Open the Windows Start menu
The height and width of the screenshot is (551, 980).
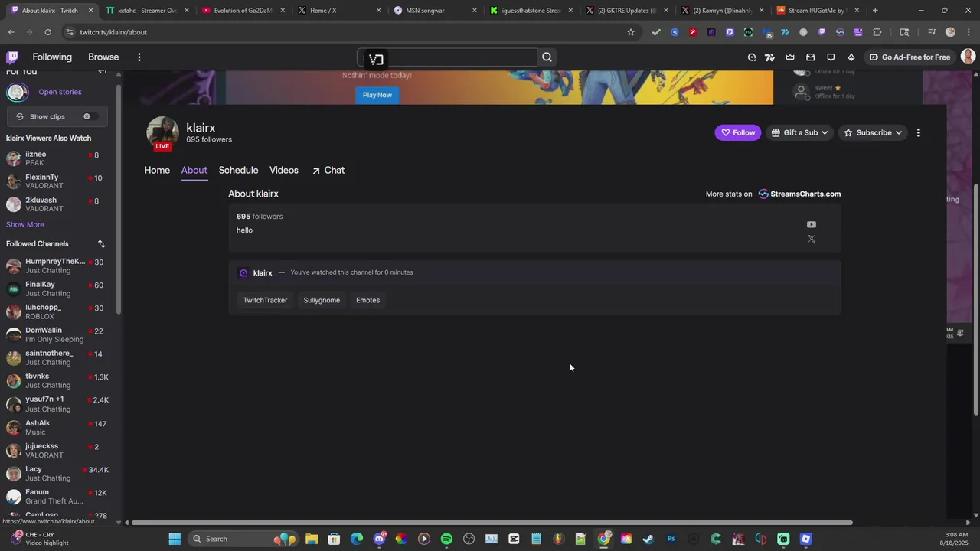point(175,539)
